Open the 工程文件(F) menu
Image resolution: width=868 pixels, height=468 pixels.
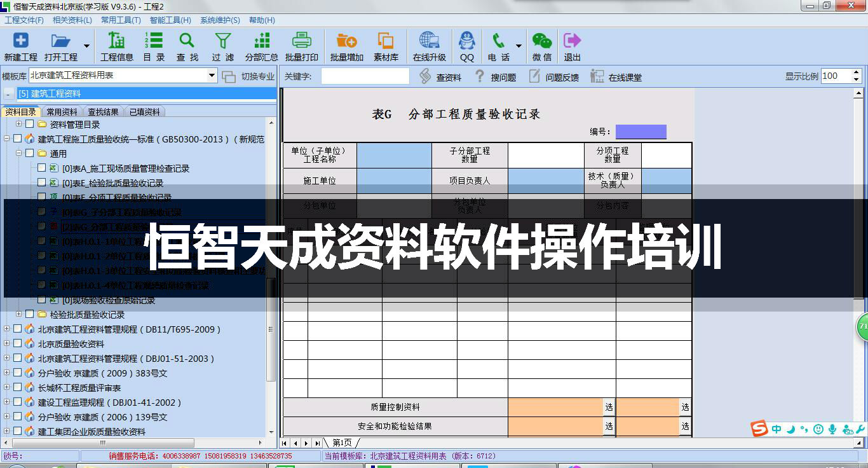pyautogui.click(x=24, y=20)
